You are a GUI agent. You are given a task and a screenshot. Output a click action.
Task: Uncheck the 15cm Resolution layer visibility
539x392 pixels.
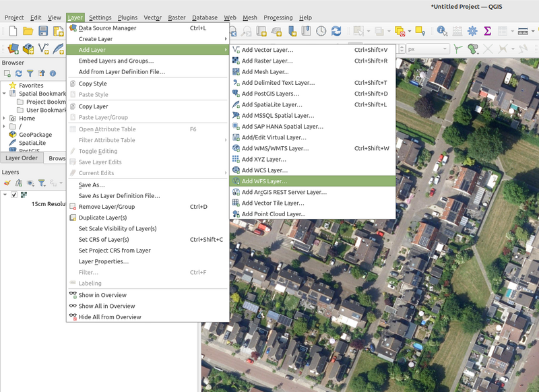14,195
